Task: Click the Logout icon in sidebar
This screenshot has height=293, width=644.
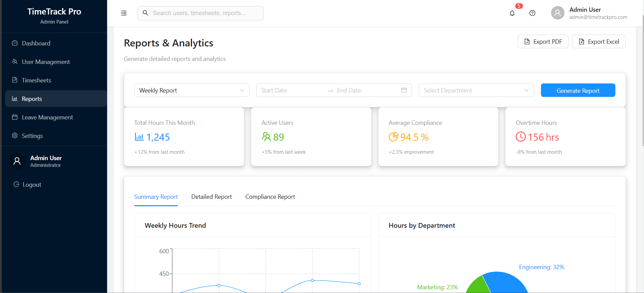Action: tap(16, 184)
